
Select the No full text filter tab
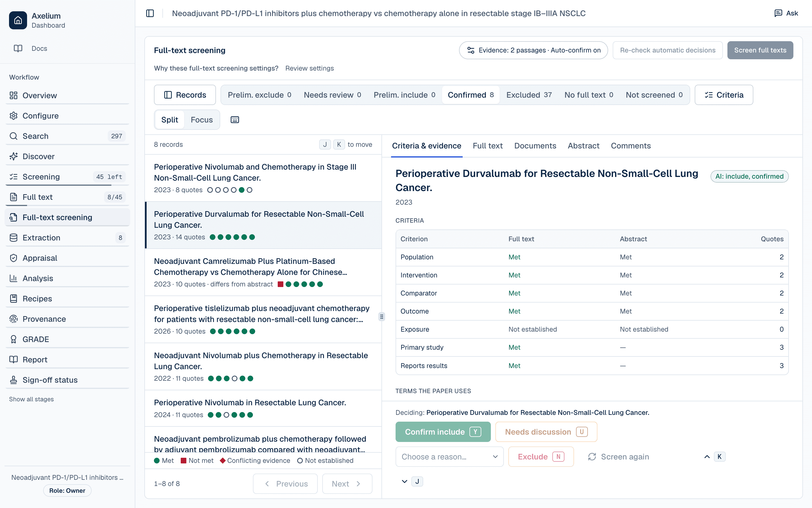[589, 95]
